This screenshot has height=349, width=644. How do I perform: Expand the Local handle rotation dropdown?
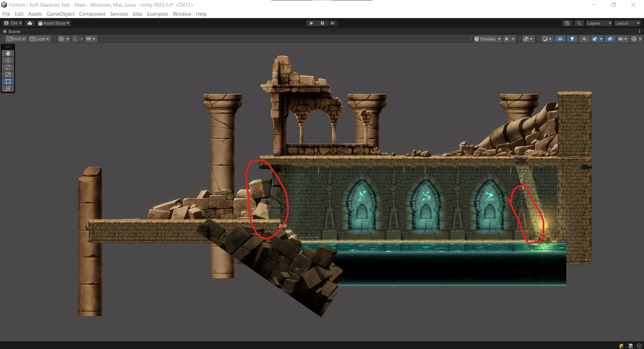48,39
